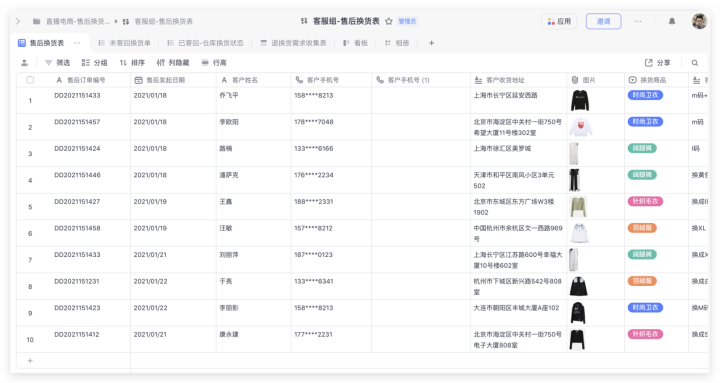
Task: Click the 客户手机号 (1) column header
Action: pos(421,80)
